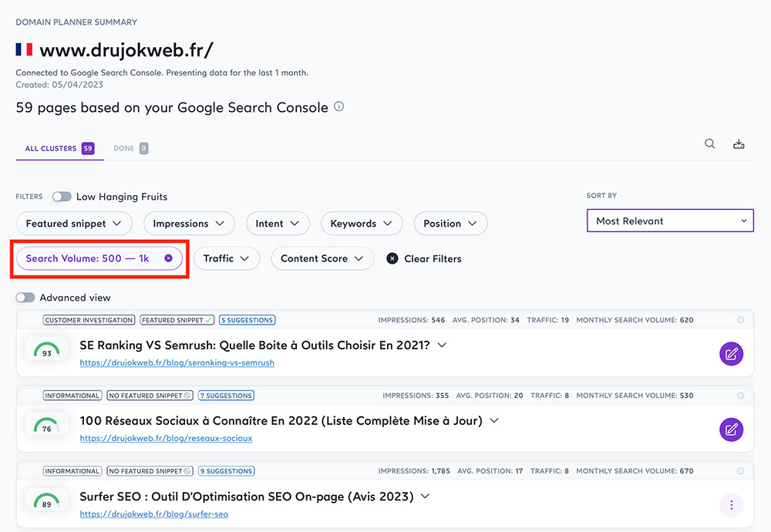The image size is (771, 532).
Task: Open editor for SE Ranking VS Semrush article
Action: click(731, 354)
